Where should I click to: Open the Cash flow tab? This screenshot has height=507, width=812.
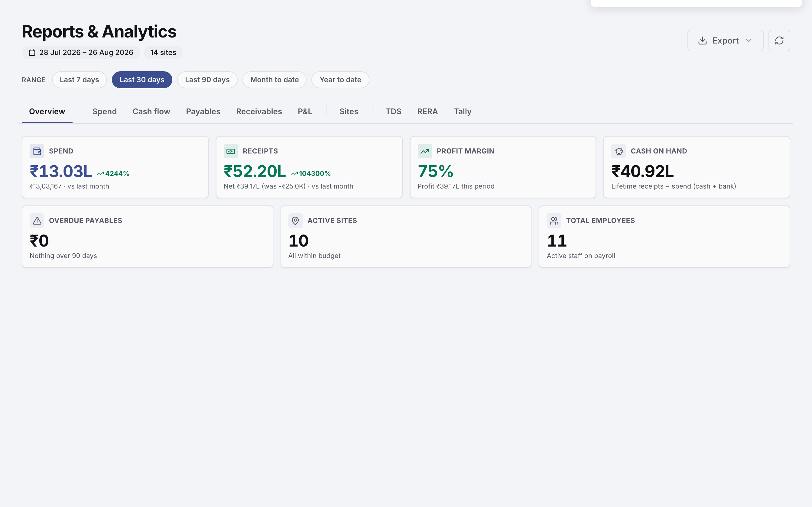tap(151, 112)
